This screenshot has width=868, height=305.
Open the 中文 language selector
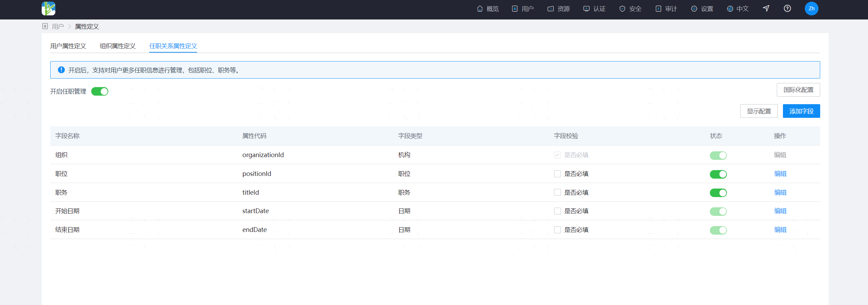tap(738, 9)
